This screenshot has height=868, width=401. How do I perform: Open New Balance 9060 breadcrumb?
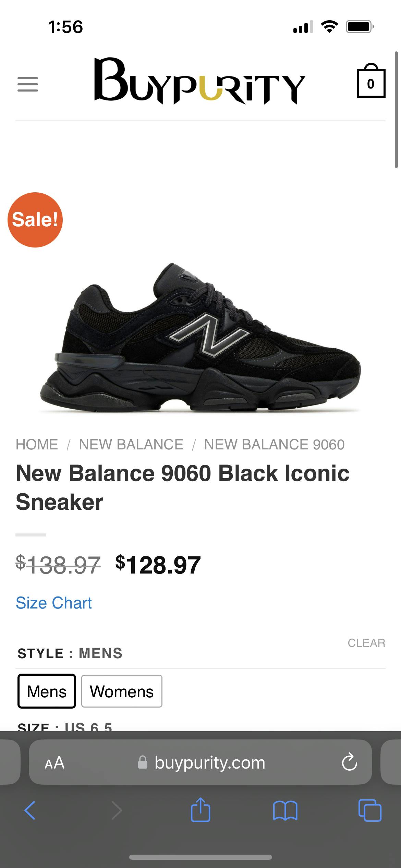click(274, 445)
